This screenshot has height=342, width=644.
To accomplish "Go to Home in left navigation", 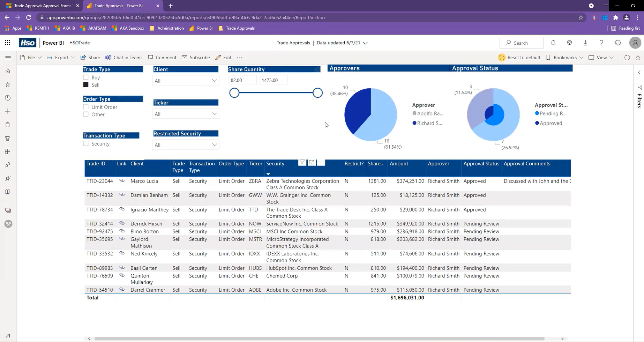I will [8, 71].
